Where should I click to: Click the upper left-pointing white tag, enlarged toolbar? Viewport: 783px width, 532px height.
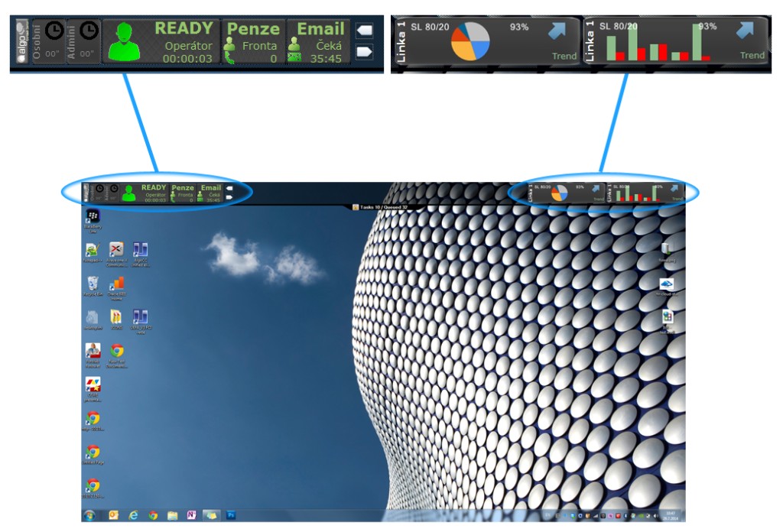coord(365,31)
